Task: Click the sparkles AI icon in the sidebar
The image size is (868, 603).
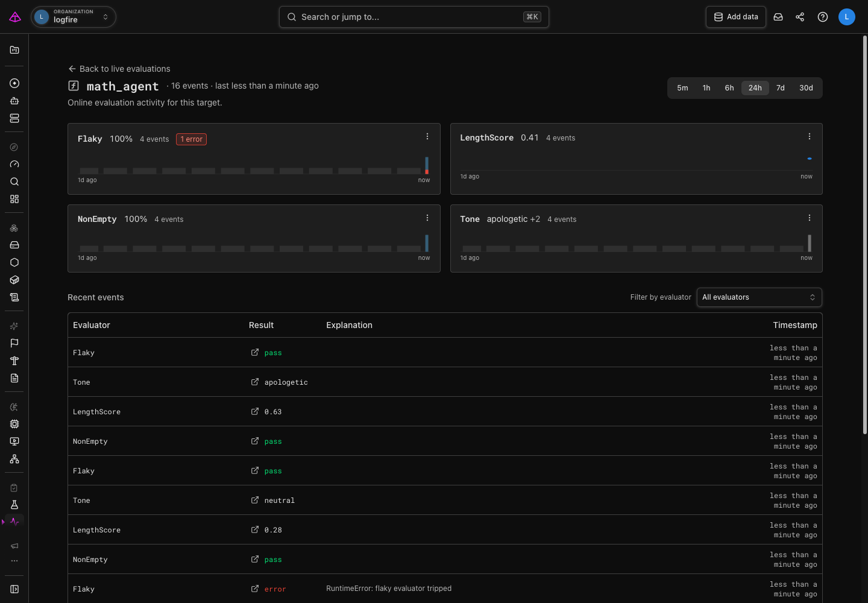Action: coord(14,326)
